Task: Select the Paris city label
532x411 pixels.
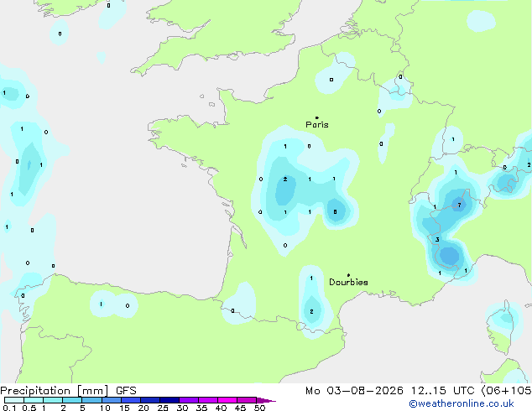Action: [317, 125]
